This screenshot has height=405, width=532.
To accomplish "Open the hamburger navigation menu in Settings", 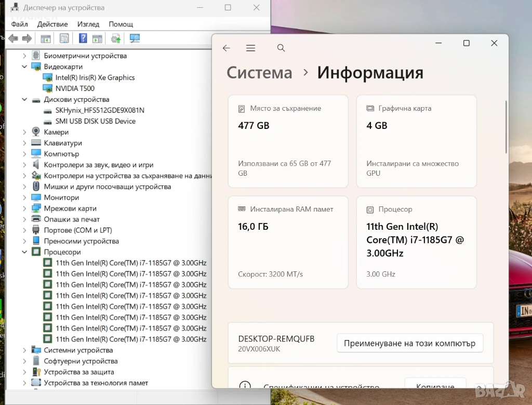I will coord(251,48).
